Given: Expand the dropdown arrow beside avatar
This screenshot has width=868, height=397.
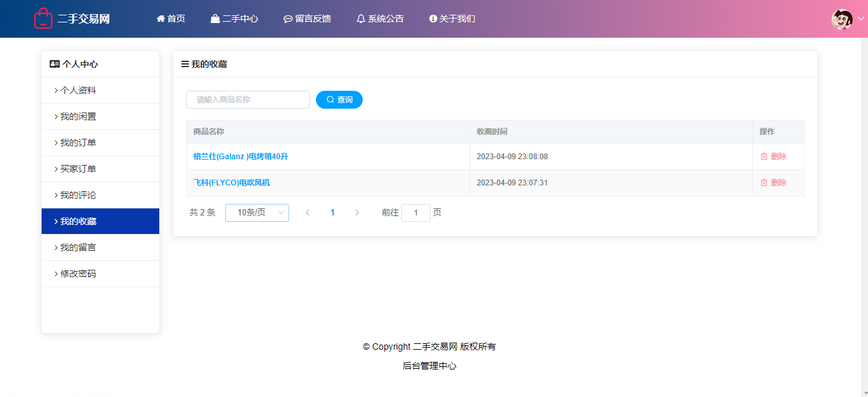Looking at the screenshot, I should [860, 19].
